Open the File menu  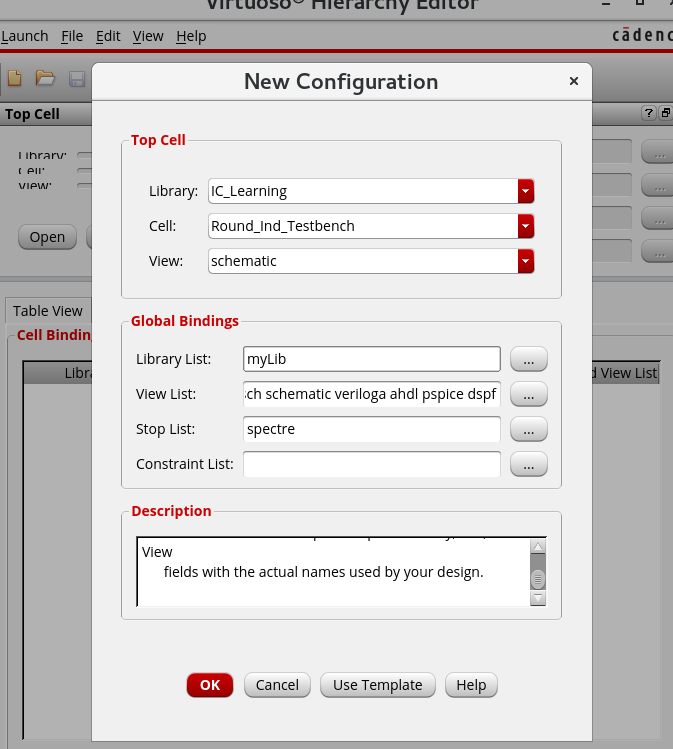point(72,36)
